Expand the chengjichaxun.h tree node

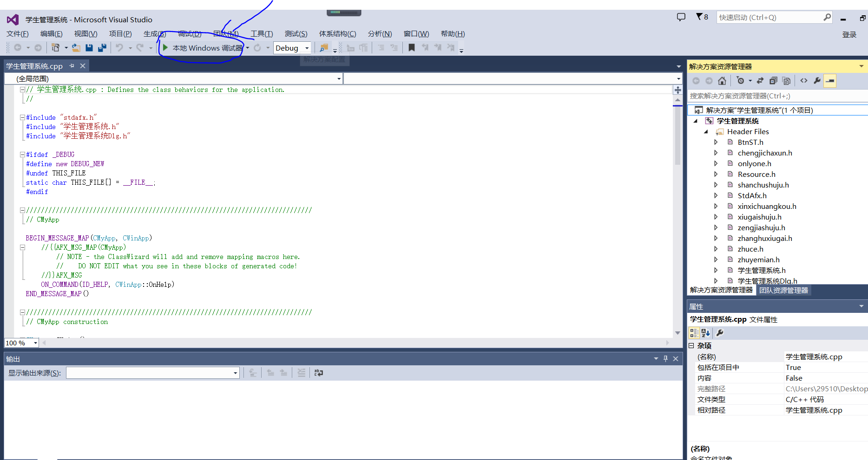click(716, 153)
